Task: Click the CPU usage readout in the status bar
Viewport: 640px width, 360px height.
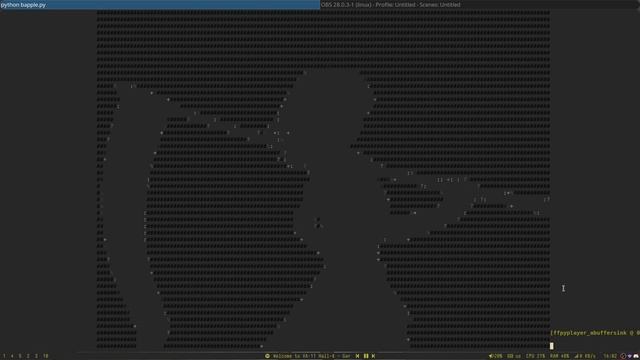Action: click(535, 356)
